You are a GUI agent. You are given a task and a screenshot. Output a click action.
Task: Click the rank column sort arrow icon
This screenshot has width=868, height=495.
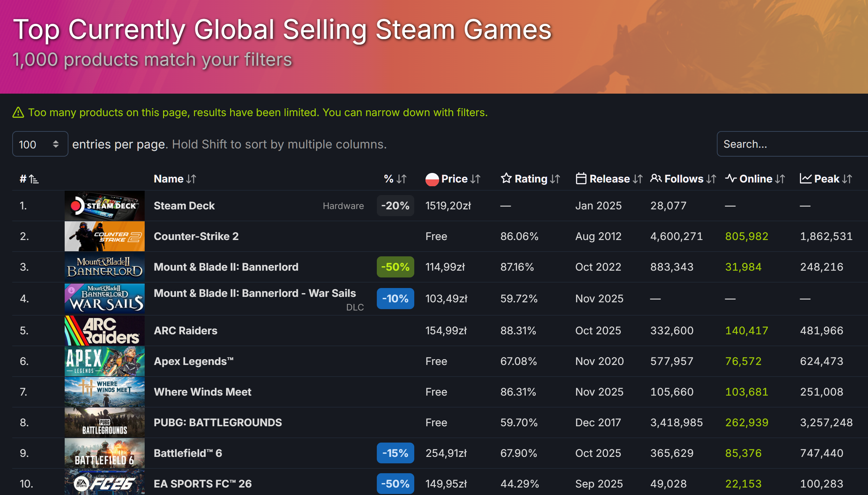[33, 179]
